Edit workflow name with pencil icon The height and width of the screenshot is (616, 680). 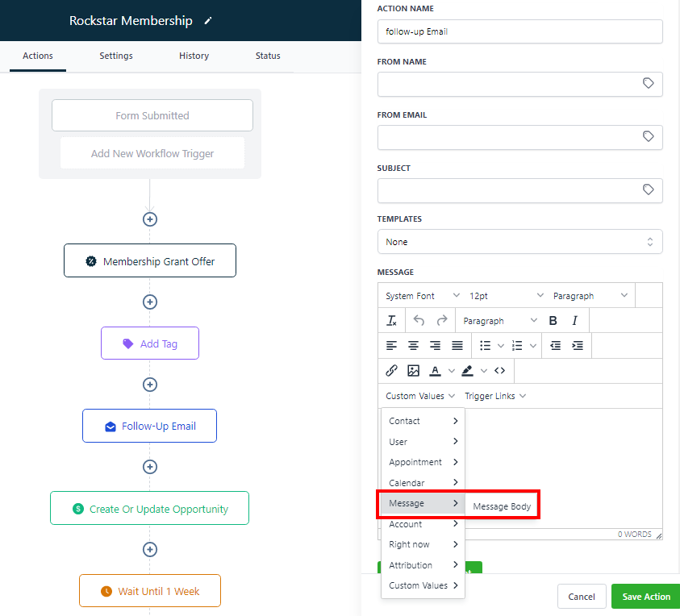tap(208, 21)
